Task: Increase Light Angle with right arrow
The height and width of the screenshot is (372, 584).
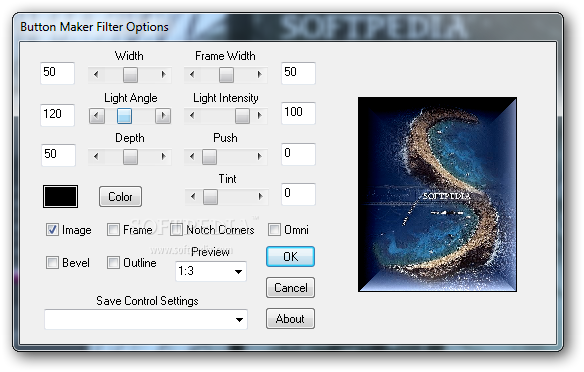Action: 163,116
